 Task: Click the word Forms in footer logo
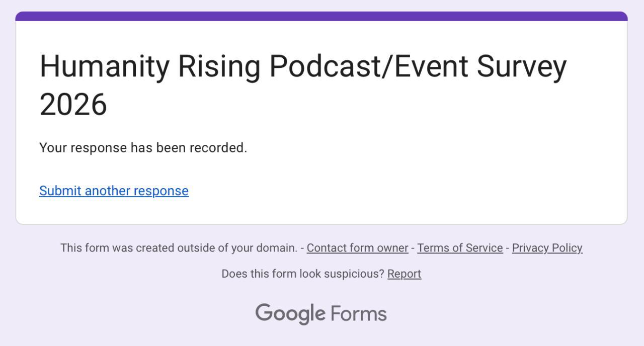tap(359, 314)
